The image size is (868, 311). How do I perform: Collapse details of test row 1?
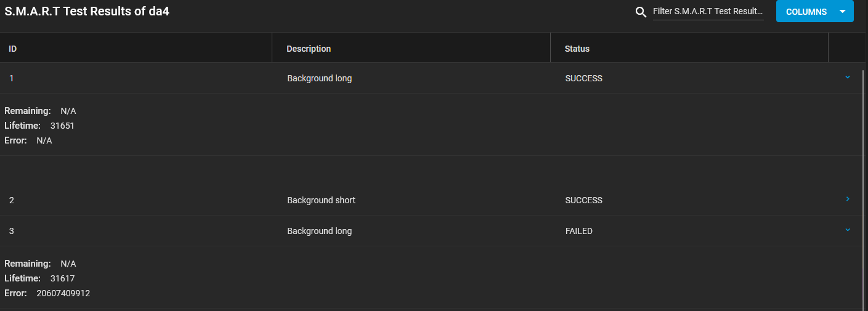click(x=848, y=77)
